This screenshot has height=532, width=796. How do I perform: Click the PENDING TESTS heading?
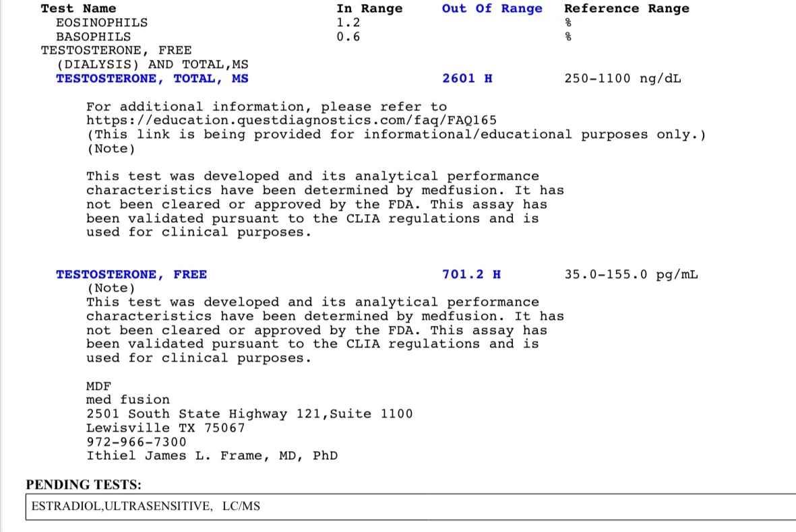click(x=84, y=485)
